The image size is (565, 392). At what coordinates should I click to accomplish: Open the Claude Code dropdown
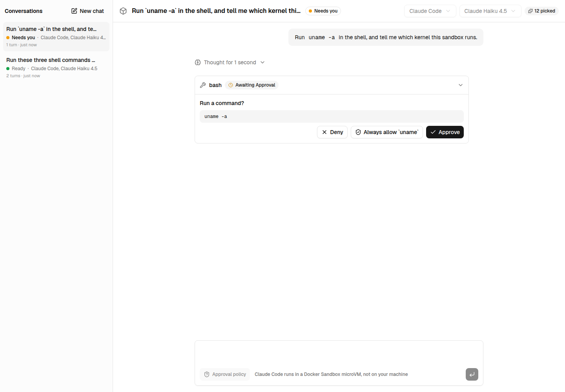click(x=430, y=11)
